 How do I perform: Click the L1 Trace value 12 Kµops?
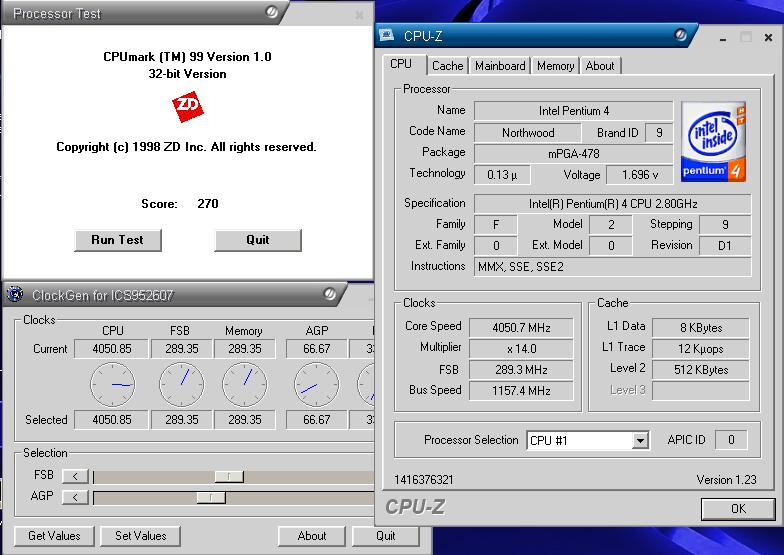[700, 348]
